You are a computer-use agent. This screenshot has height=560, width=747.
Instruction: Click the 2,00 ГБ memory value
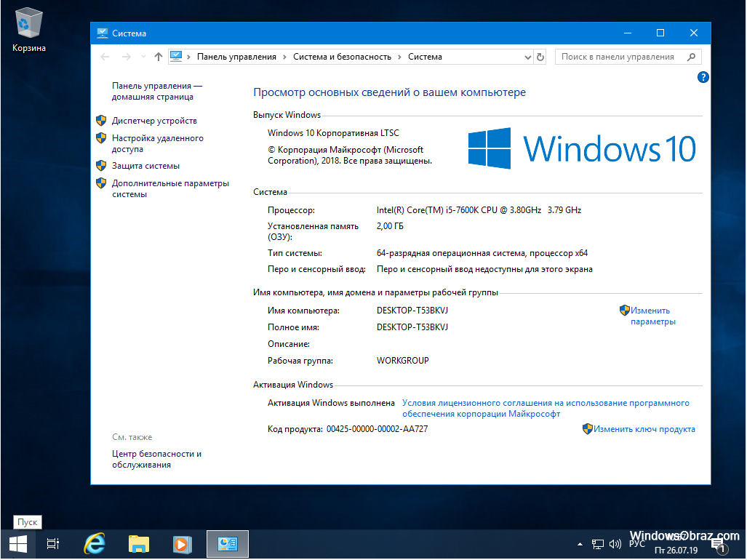pos(390,226)
